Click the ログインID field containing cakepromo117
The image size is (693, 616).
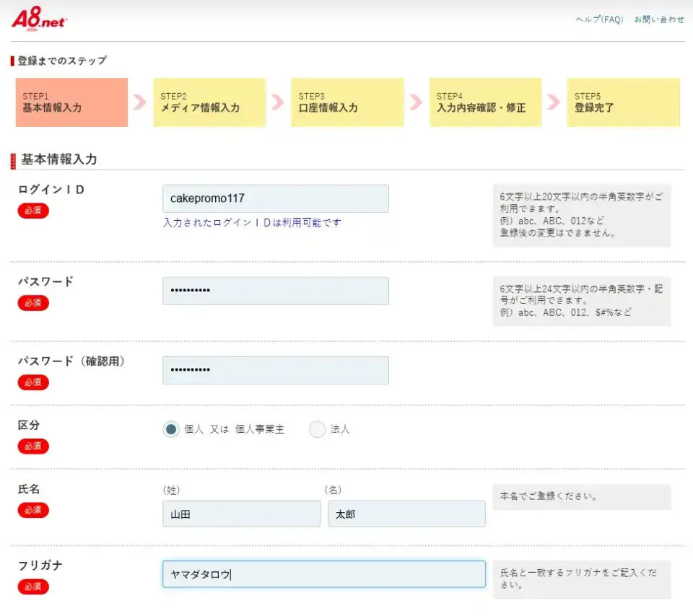(276, 198)
